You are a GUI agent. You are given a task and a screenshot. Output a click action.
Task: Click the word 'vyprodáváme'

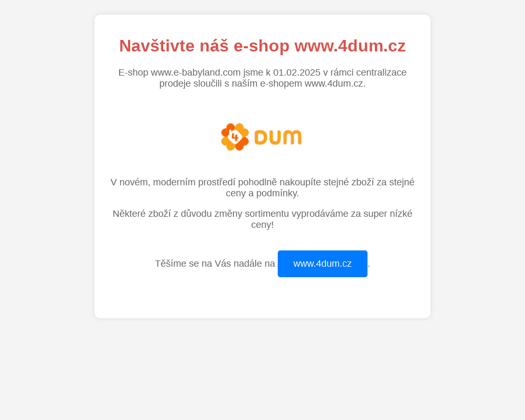click(320, 214)
